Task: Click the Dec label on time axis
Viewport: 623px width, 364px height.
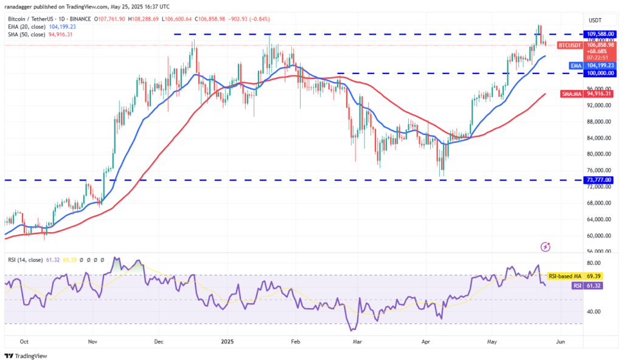Action: [159, 342]
